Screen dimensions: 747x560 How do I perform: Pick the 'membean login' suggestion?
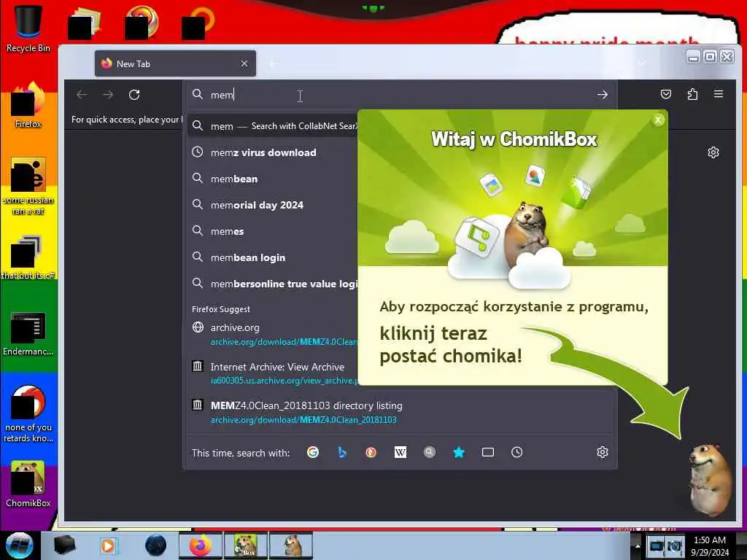pyautogui.click(x=273, y=257)
